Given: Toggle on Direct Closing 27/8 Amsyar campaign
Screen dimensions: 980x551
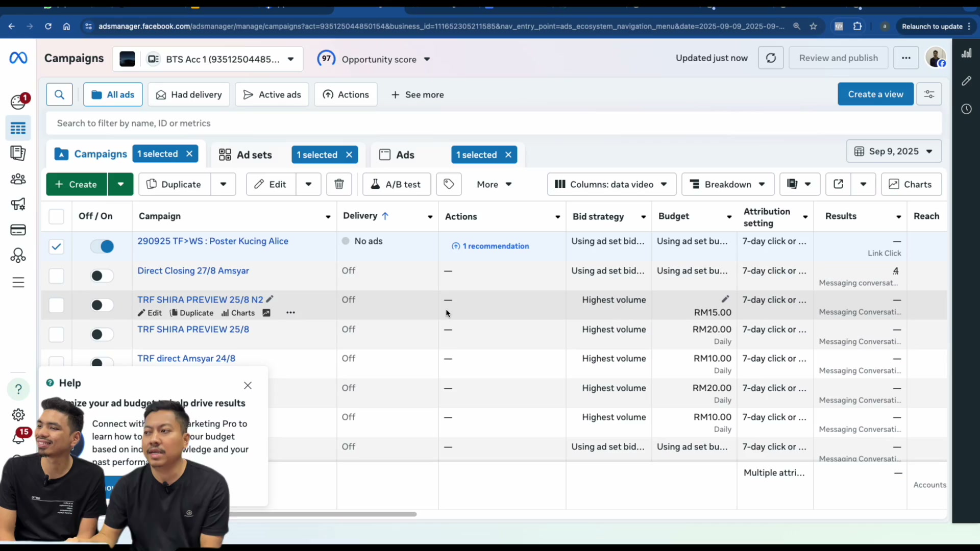Looking at the screenshot, I should [102, 276].
